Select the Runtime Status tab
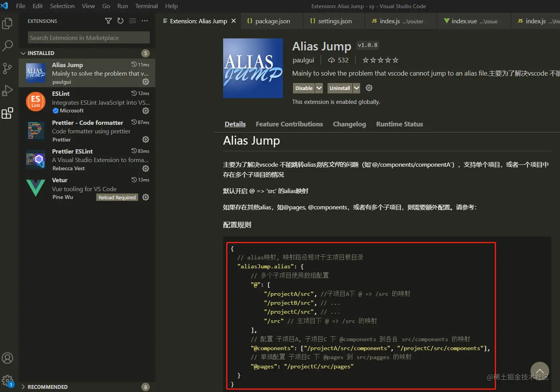560x392 pixels. 399,124
